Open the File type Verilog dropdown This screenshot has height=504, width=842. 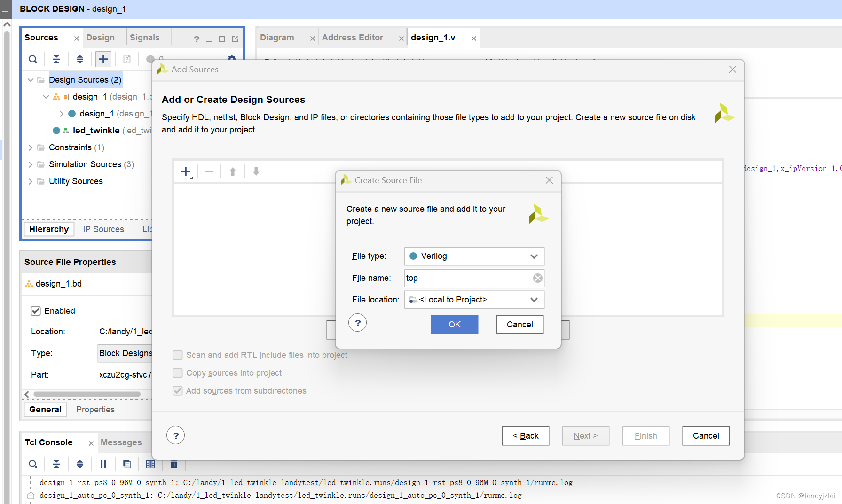[474, 256]
